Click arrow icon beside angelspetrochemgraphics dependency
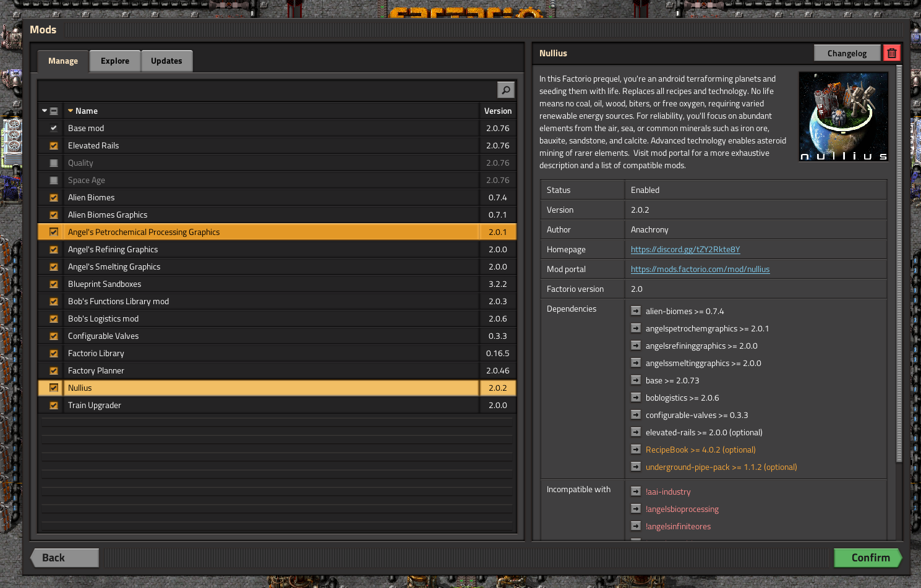The width and height of the screenshot is (921, 588). pos(636,328)
